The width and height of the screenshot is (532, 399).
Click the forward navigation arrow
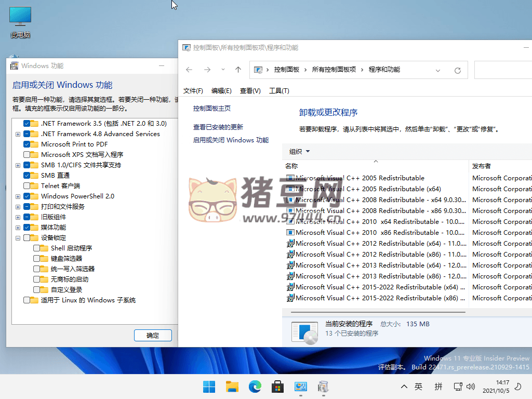207,70
